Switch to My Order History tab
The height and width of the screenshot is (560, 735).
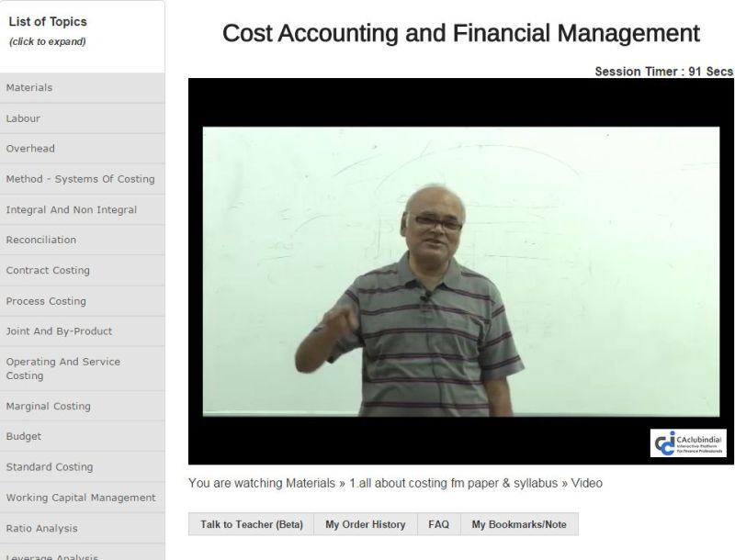click(x=365, y=524)
